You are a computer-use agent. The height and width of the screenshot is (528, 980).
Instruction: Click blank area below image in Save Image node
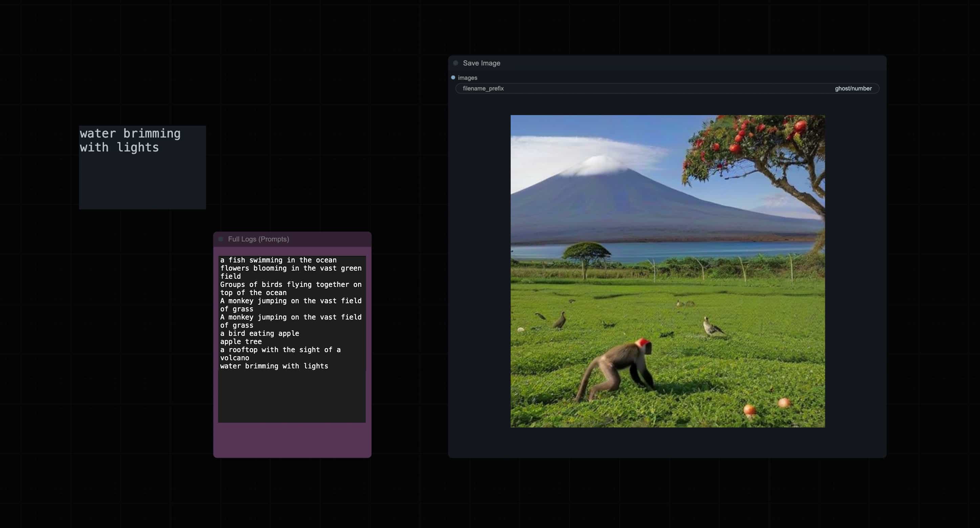(x=667, y=442)
